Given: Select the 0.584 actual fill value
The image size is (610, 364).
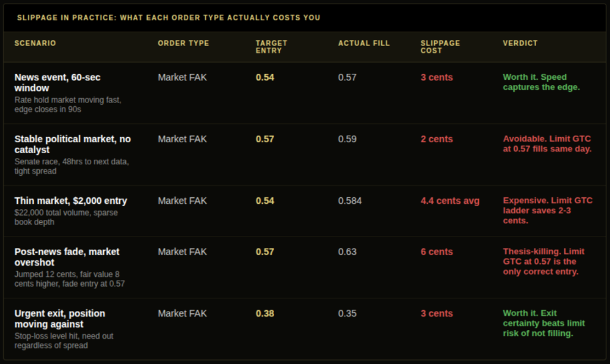Looking at the screenshot, I should [x=350, y=201].
